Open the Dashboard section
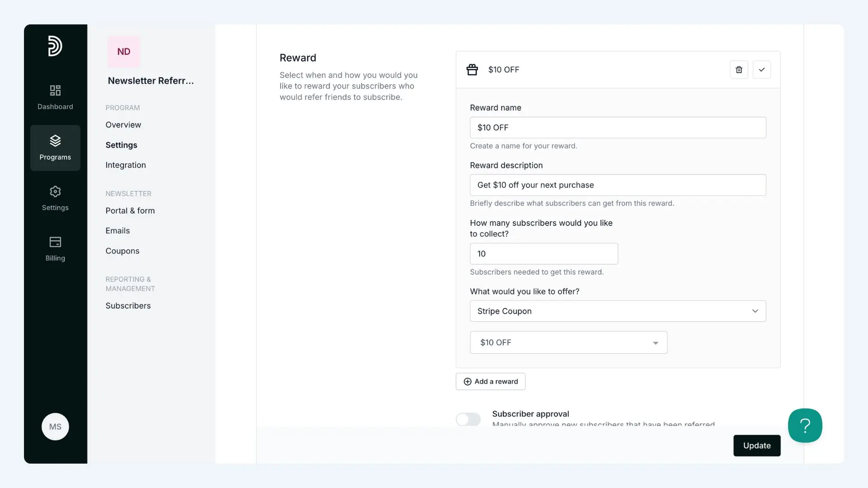The image size is (868, 488). pos(55,97)
